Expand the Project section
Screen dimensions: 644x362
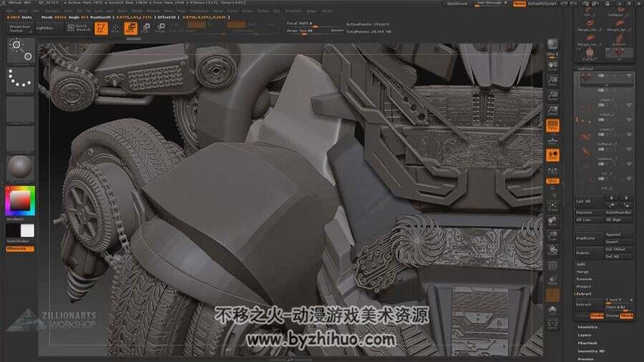(584, 286)
